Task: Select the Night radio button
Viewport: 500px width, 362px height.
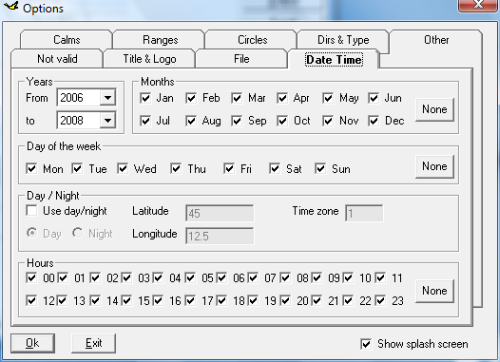Action: click(77, 233)
